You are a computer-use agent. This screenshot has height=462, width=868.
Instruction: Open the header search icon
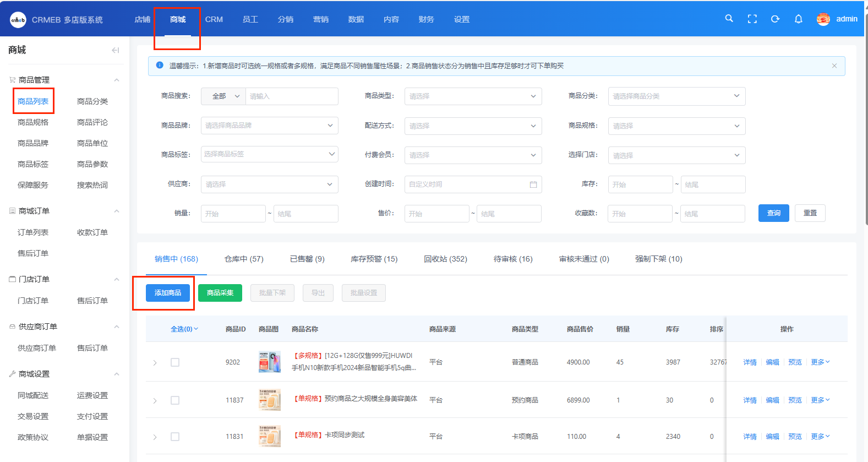coord(729,19)
